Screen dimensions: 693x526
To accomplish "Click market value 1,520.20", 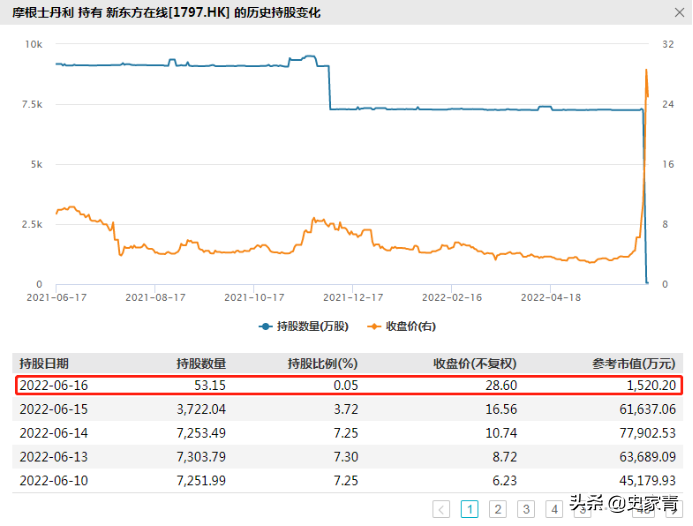I will (651, 385).
